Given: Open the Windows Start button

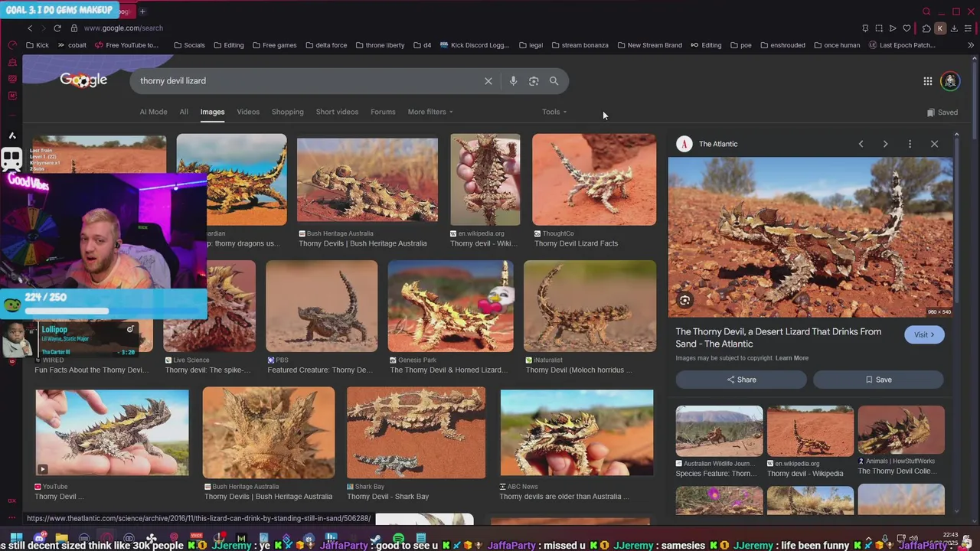Looking at the screenshot, I should 16,539.
